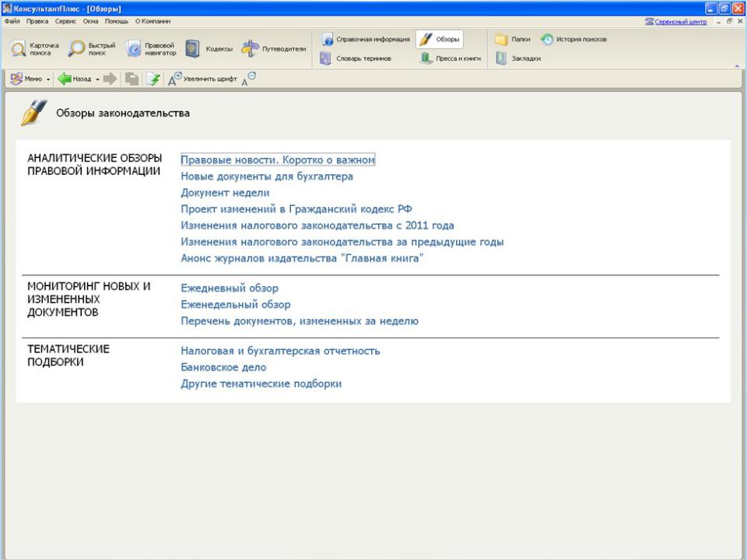Click the КонсультантПлюс title bar app icon

(7, 8)
